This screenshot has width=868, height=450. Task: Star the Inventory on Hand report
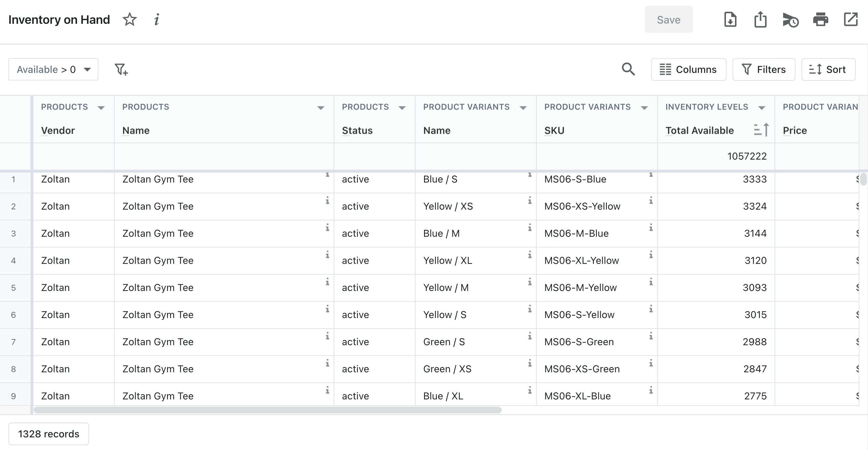click(129, 20)
